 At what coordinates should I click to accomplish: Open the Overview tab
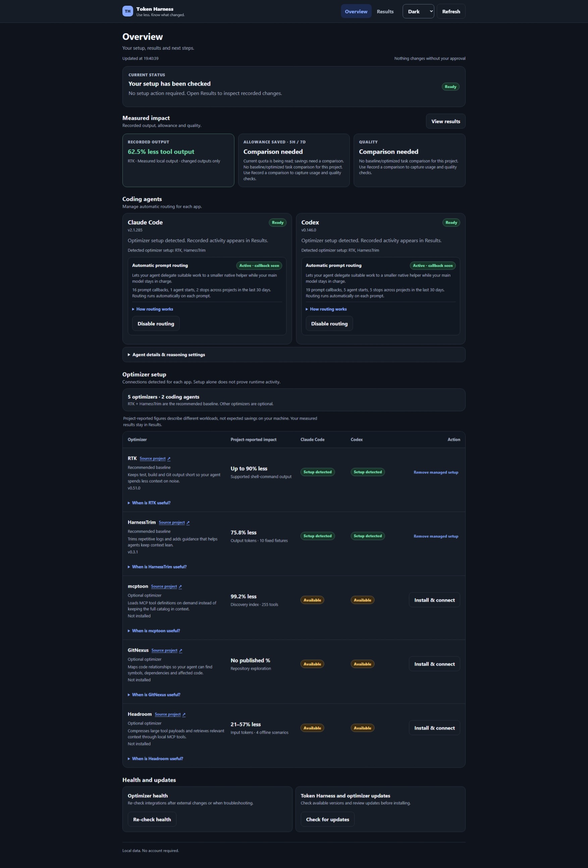(356, 11)
